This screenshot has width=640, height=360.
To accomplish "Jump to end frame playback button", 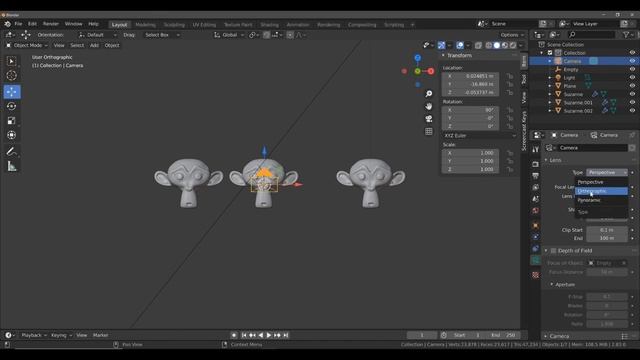I will click(x=286, y=335).
